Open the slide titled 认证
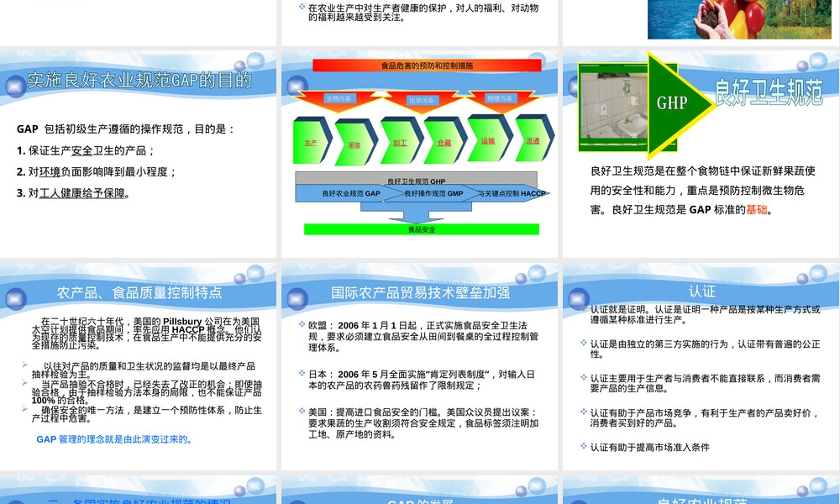Image resolution: width=840 pixels, height=504 pixels. coord(701,366)
